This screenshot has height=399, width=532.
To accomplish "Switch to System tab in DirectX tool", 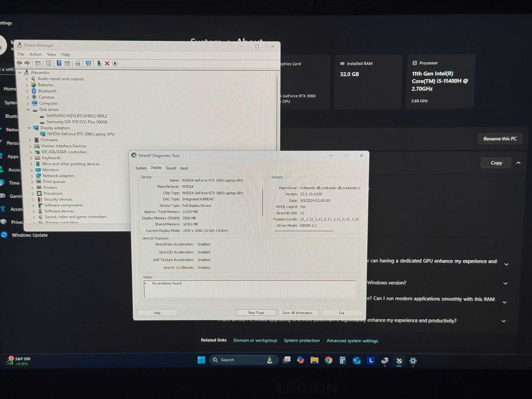I will [x=141, y=168].
